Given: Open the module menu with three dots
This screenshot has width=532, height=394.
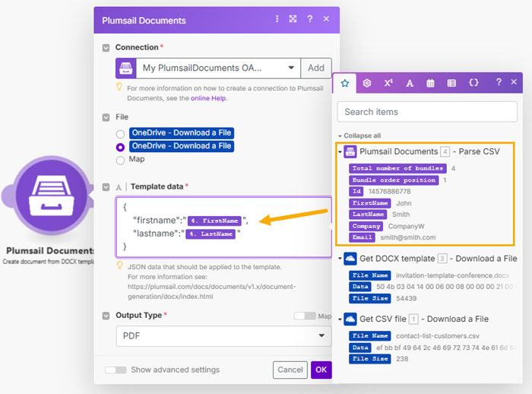Looking at the screenshot, I should tap(277, 19).
